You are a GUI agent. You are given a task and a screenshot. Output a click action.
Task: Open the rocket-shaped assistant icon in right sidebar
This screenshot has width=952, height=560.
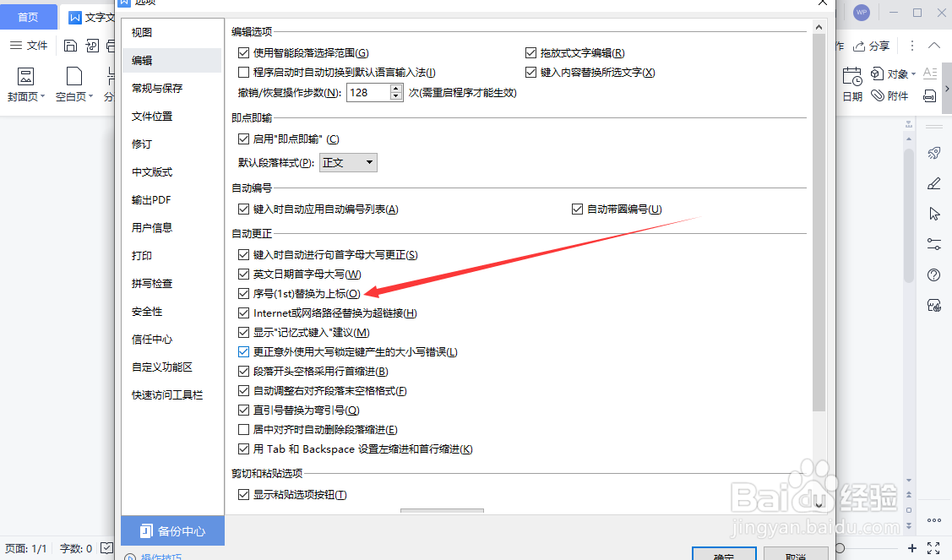tap(933, 152)
